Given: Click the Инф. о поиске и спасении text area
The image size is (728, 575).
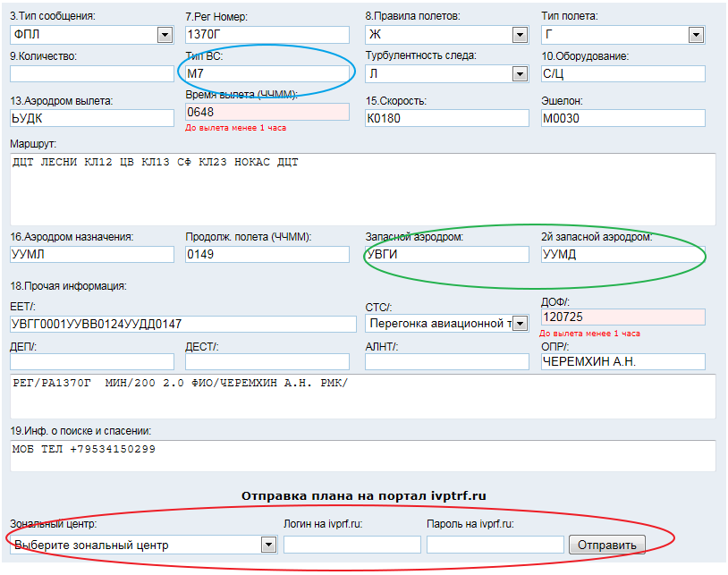Looking at the screenshot, I should point(362,455).
